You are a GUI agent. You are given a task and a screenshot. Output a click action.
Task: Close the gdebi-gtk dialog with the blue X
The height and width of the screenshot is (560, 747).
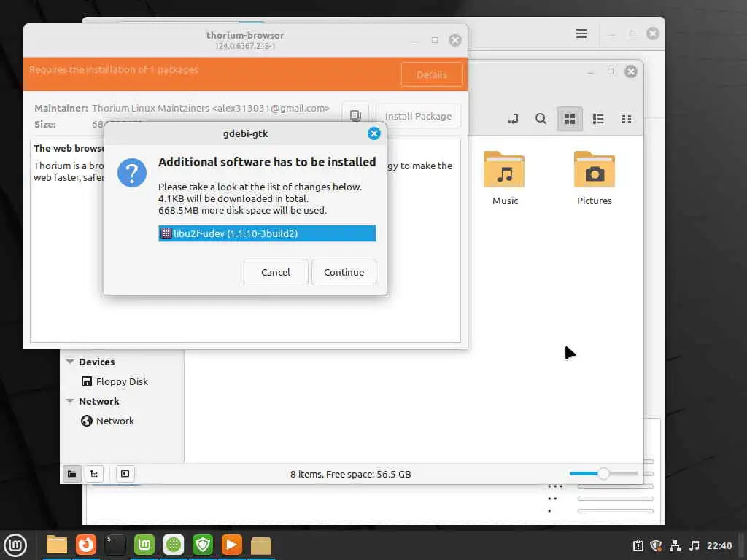[374, 134]
